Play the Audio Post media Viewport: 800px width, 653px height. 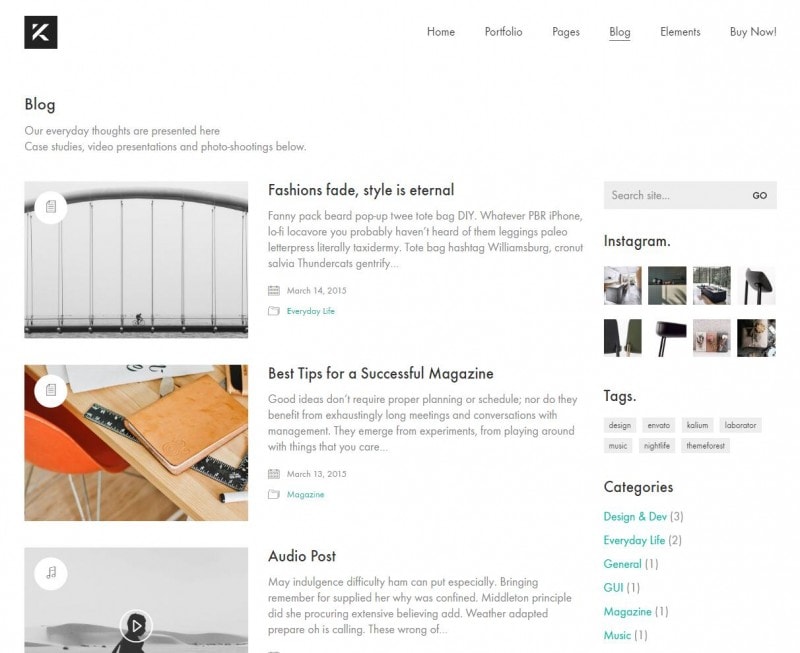136,625
